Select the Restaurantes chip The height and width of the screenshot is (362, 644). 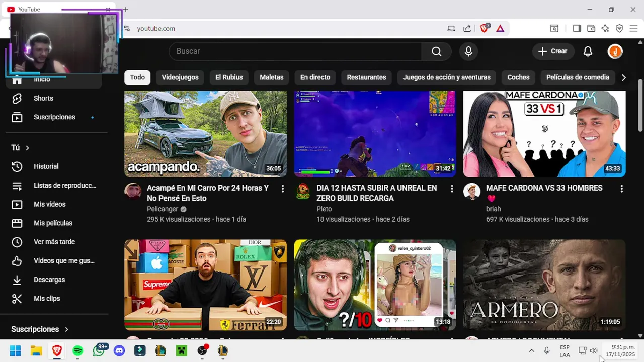366,77
